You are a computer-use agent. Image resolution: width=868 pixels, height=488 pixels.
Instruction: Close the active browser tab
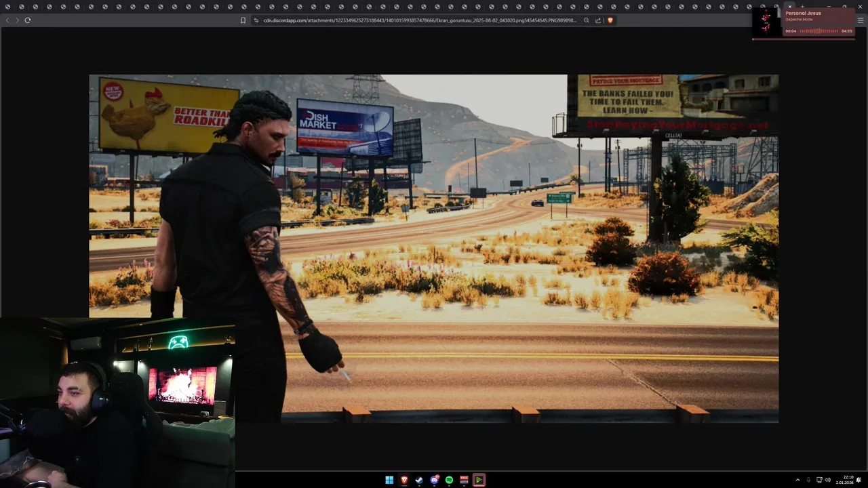point(789,6)
